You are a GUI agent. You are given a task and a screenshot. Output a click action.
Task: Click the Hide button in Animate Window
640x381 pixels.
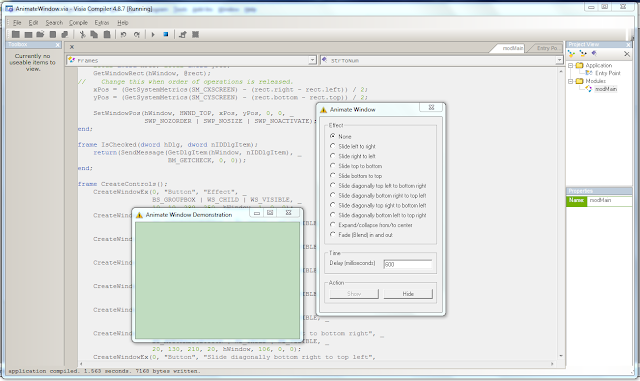tap(408, 294)
